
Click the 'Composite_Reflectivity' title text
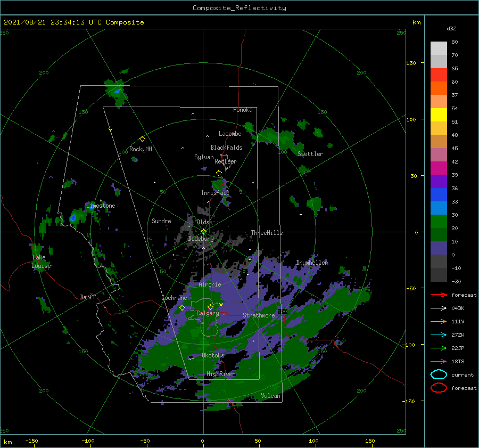[x=239, y=8]
